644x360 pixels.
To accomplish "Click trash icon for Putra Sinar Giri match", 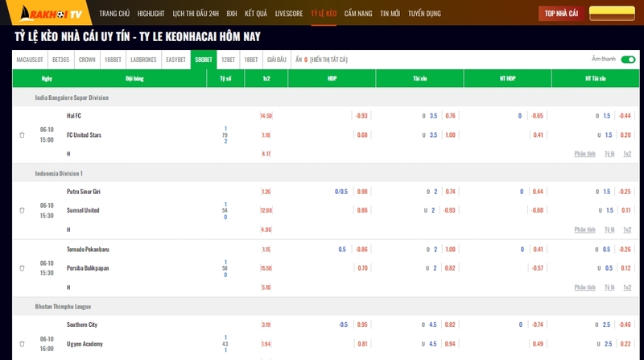I will pyautogui.click(x=22, y=210).
